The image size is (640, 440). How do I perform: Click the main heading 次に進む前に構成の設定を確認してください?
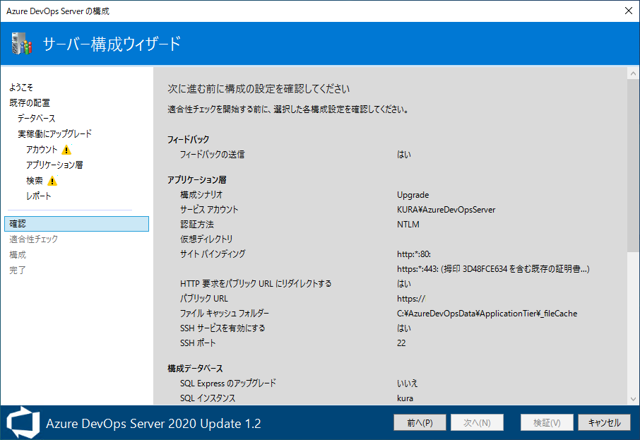258,89
